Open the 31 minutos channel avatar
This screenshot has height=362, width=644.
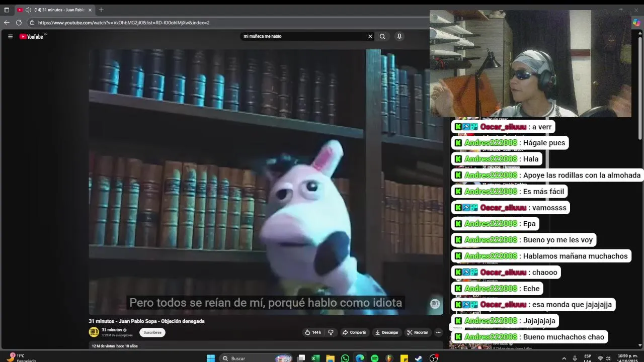coord(94,332)
